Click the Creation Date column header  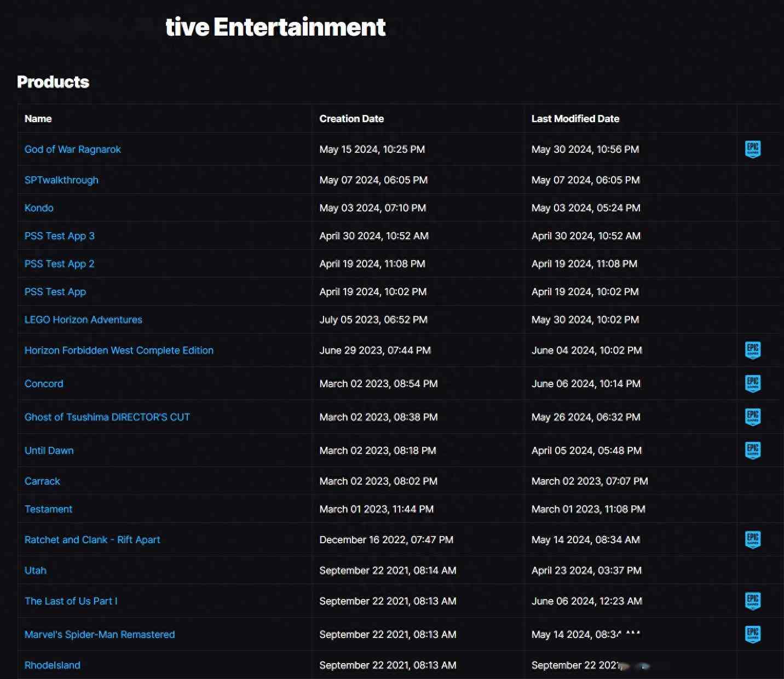click(x=351, y=119)
